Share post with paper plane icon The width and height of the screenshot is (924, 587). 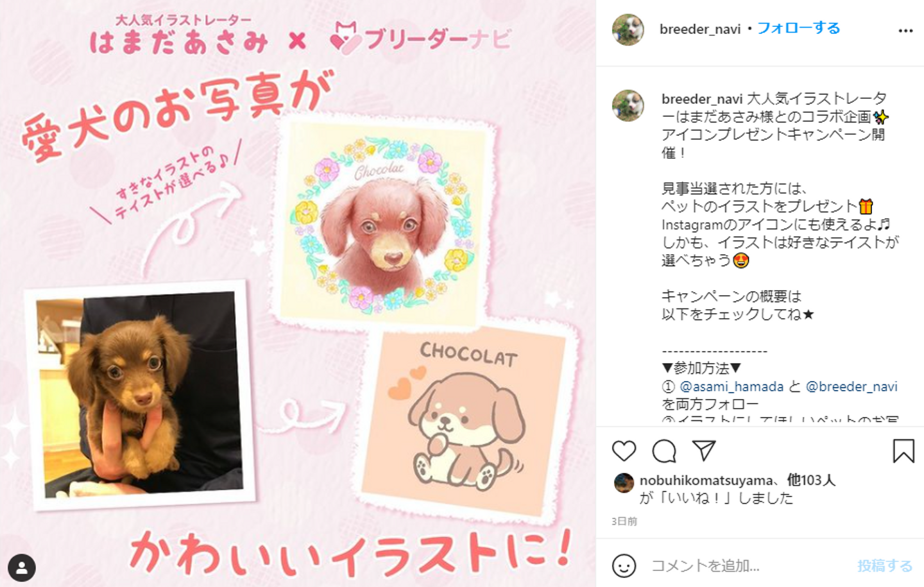click(x=704, y=450)
